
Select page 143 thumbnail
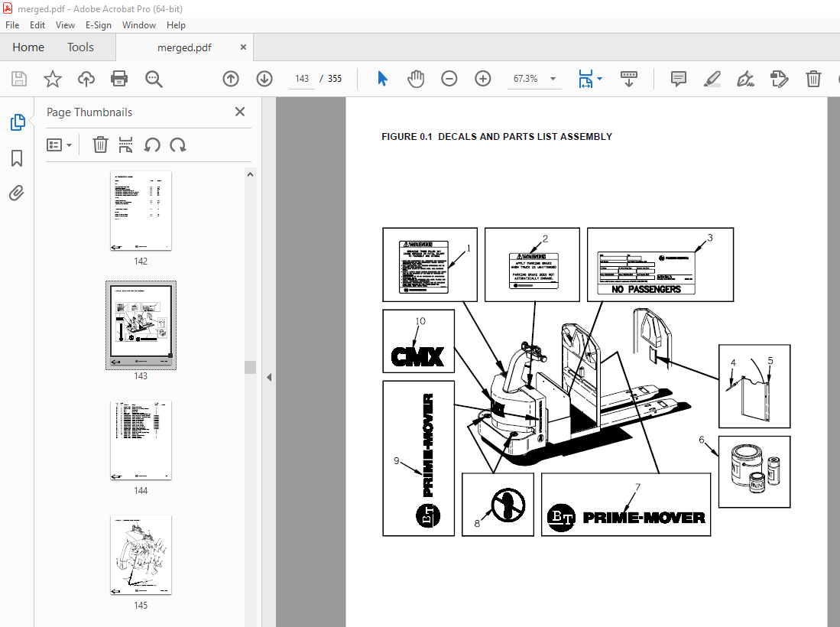point(141,325)
